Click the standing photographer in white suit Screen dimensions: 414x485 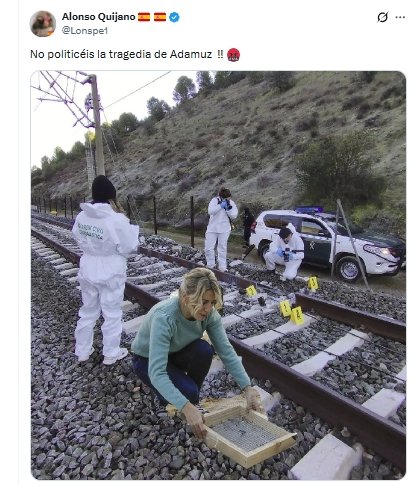point(220,229)
